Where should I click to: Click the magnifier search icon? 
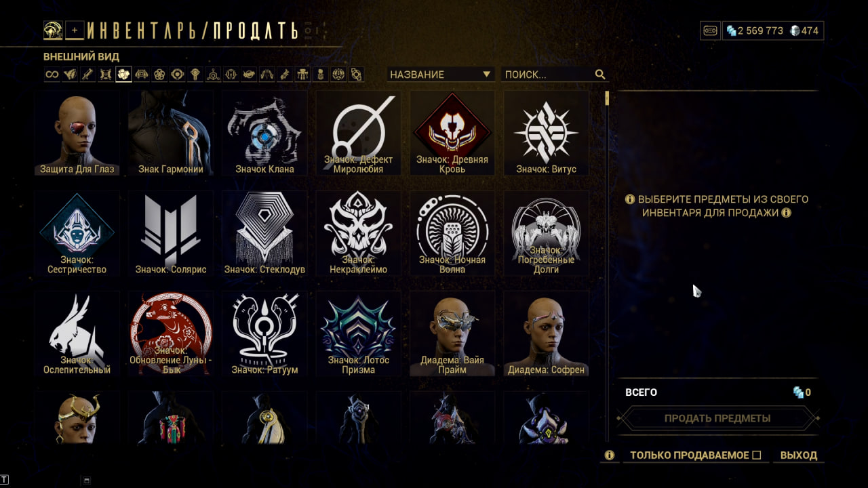point(600,75)
